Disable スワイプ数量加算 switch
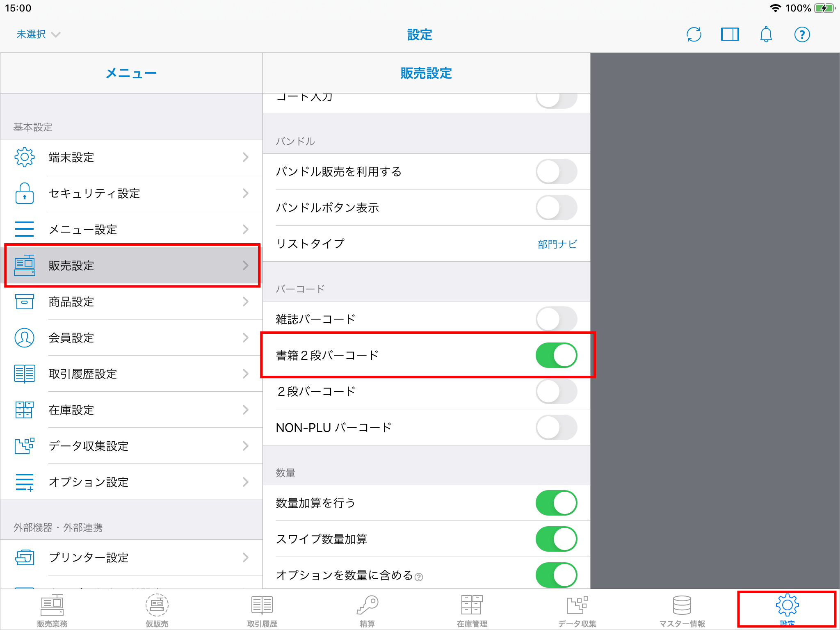The width and height of the screenshot is (840, 630). (557, 539)
